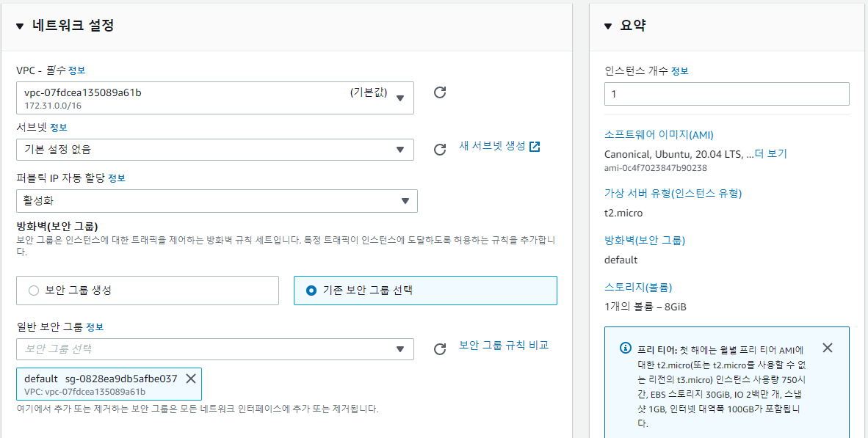The image size is (868, 438).
Task: Click the 1개의 볼륨 – 8GiB text
Action: coord(645,307)
